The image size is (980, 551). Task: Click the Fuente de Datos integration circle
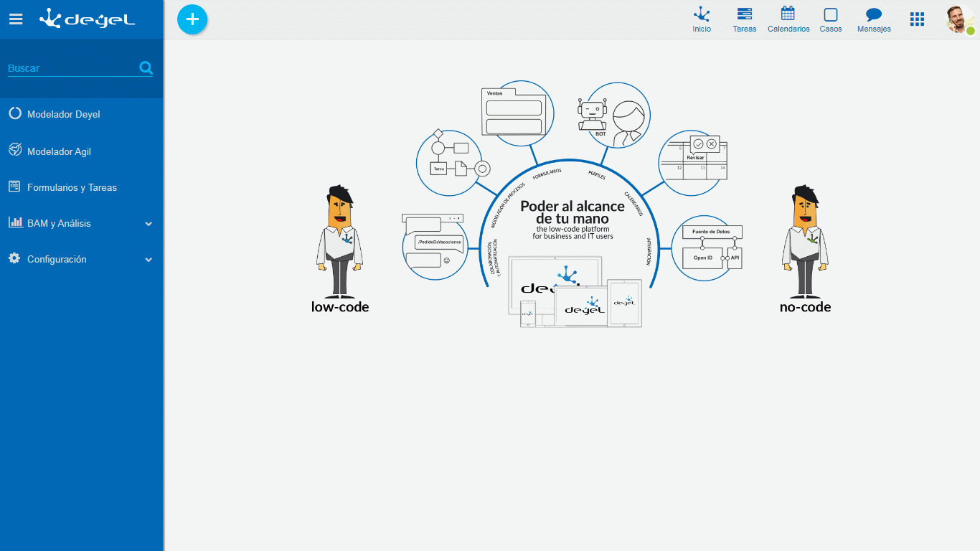[705, 248]
